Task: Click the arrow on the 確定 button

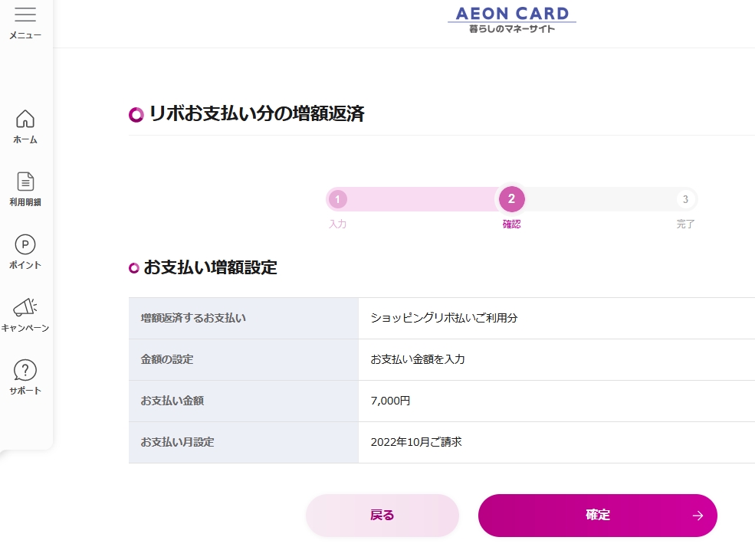Action: 697,516
